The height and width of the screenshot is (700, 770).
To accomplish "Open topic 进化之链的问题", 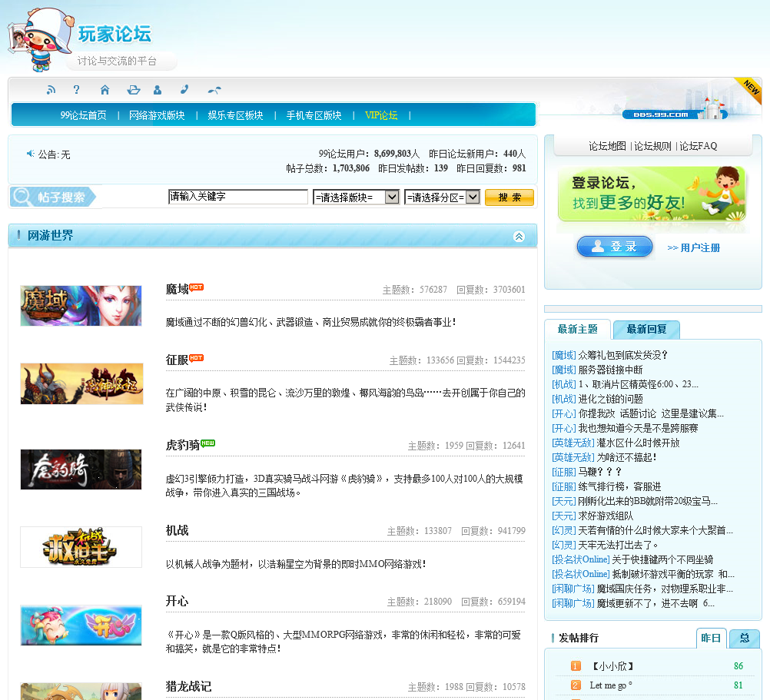I will (610, 399).
